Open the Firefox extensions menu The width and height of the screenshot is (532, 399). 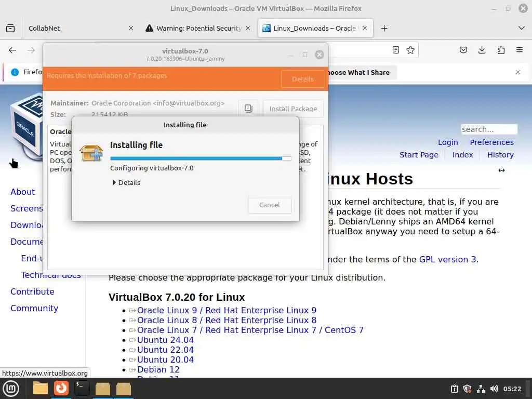coord(501,50)
